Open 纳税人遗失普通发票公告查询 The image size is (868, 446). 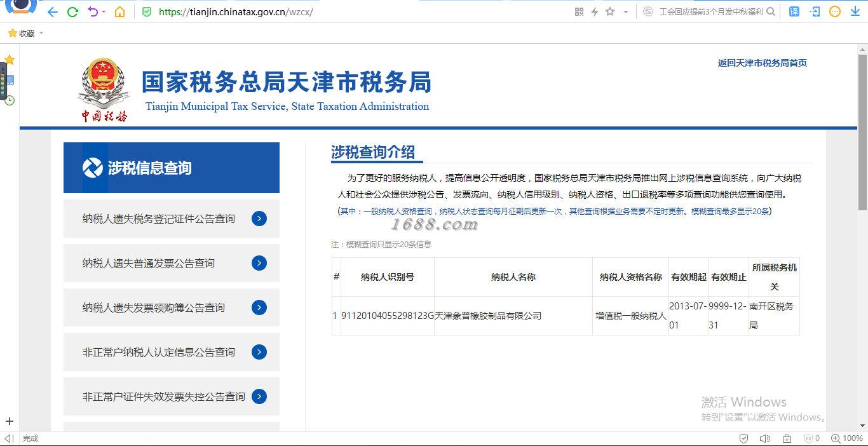tap(172, 263)
